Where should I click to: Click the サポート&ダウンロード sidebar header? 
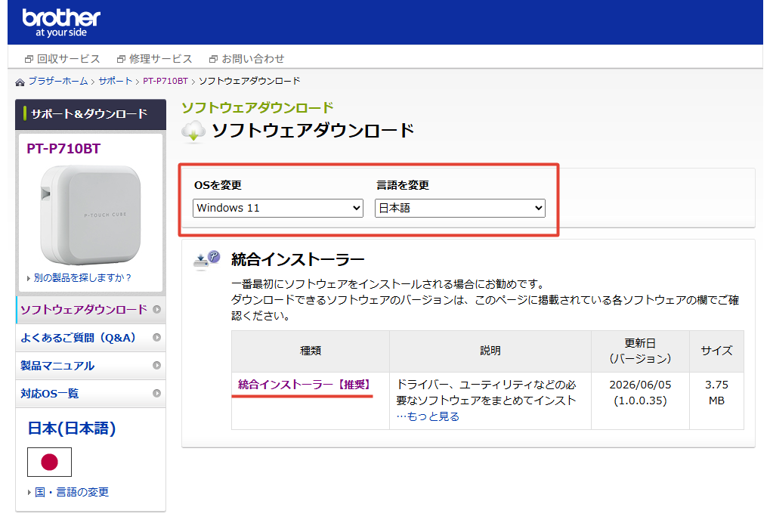click(x=91, y=114)
